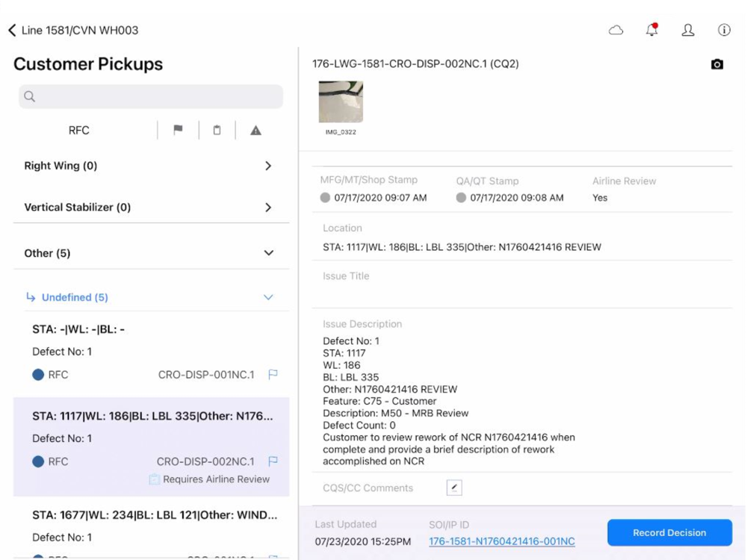Click the Requires Airline Review label
Viewport: 747px width, 560px height.
[216, 479]
